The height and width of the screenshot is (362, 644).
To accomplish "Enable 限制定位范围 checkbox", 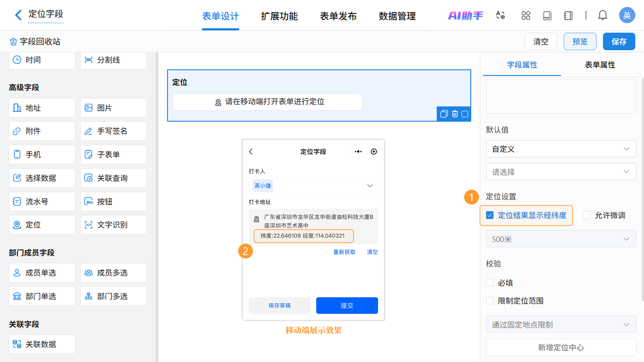I will pyautogui.click(x=490, y=300).
